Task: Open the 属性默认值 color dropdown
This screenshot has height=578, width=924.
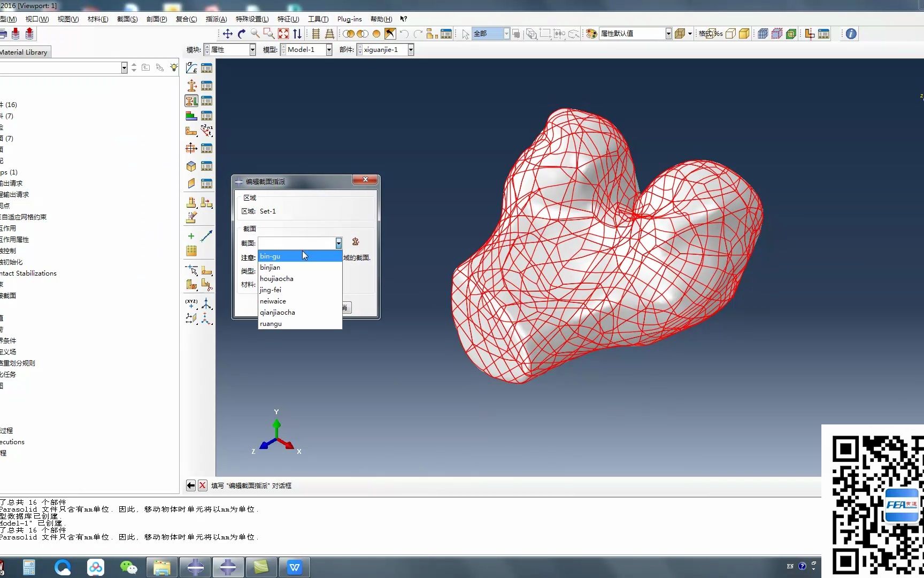Action: pyautogui.click(x=668, y=34)
